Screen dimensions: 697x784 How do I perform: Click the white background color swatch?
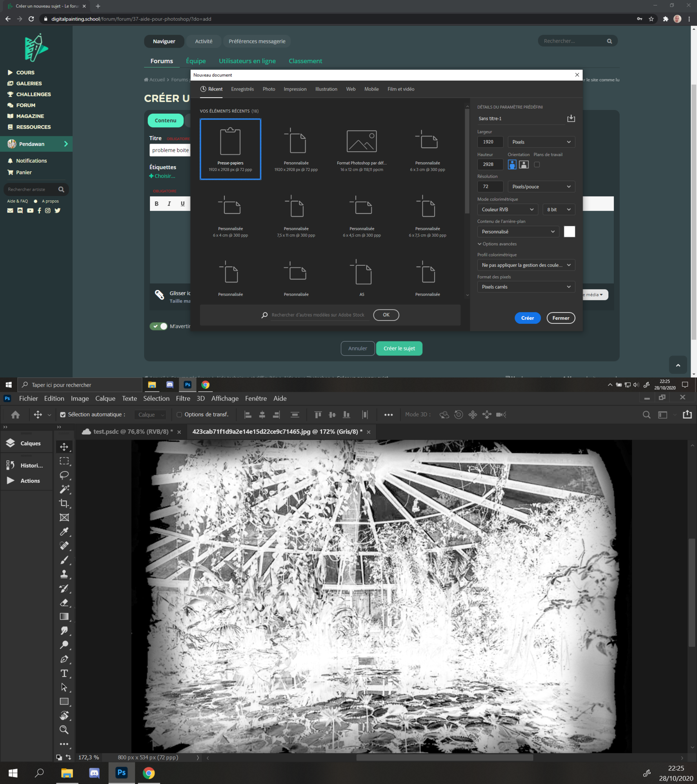click(569, 232)
